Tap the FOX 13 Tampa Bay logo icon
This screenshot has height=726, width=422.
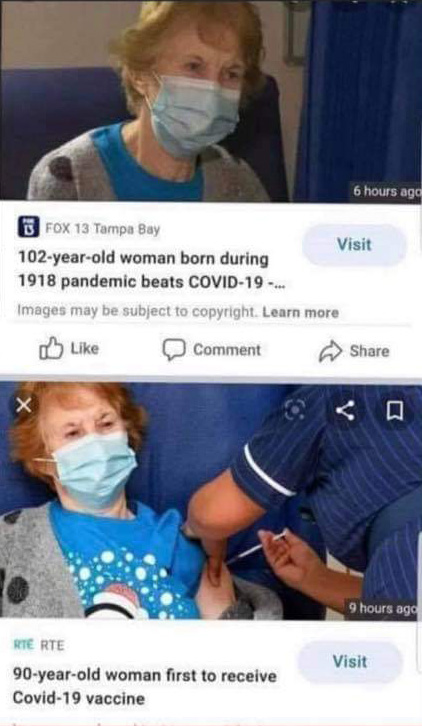pyautogui.click(x=28, y=227)
